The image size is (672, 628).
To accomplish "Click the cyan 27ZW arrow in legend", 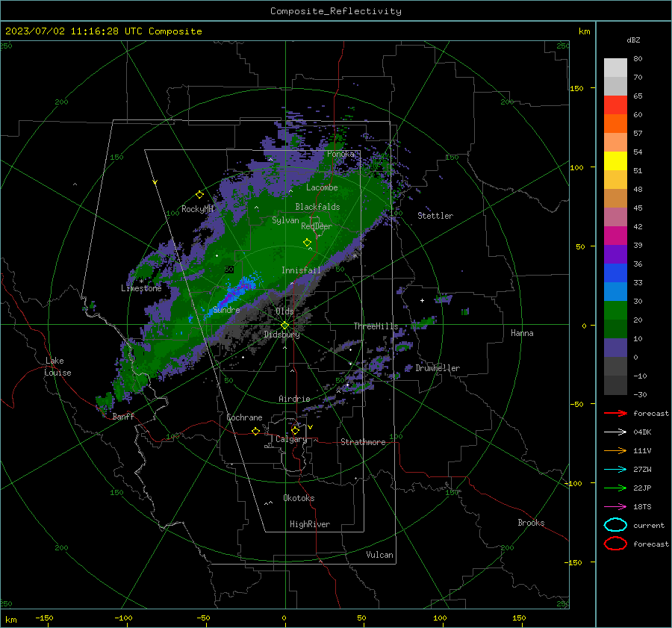I will [615, 470].
